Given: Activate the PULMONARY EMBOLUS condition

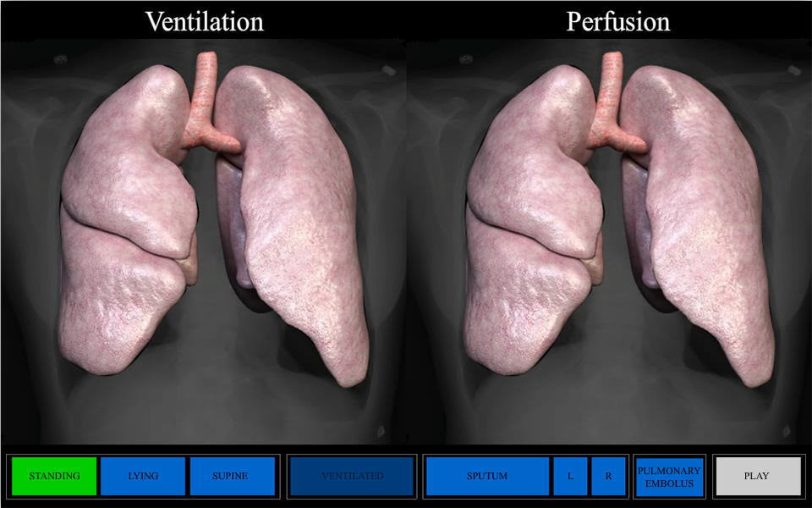Looking at the screenshot, I should point(669,477).
